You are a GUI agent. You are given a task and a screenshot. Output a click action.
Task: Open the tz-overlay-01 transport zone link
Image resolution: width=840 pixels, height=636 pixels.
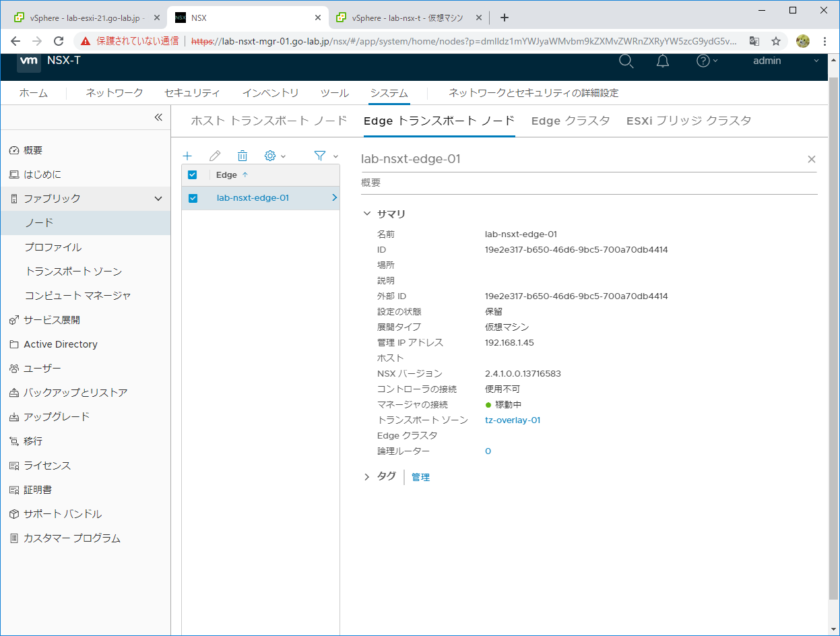(513, 420)
